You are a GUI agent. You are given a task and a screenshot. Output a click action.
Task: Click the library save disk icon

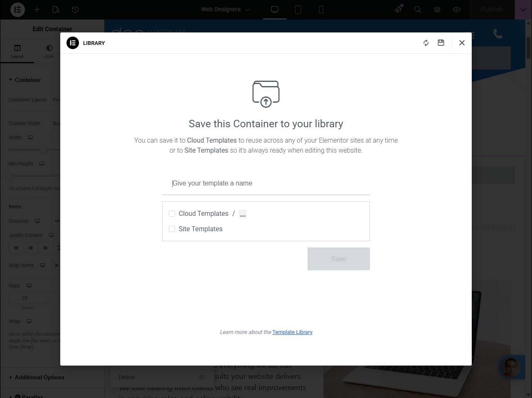tap(441, 43)
